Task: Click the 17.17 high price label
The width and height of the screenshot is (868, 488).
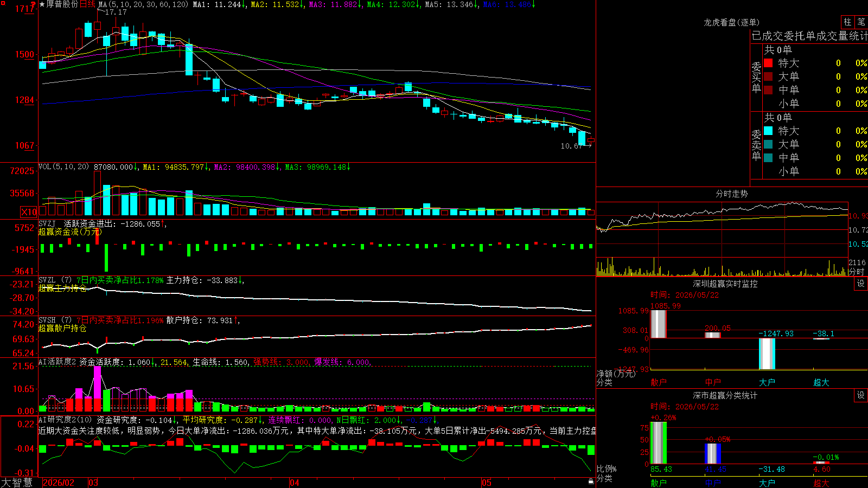Action: tap(116, 12)
